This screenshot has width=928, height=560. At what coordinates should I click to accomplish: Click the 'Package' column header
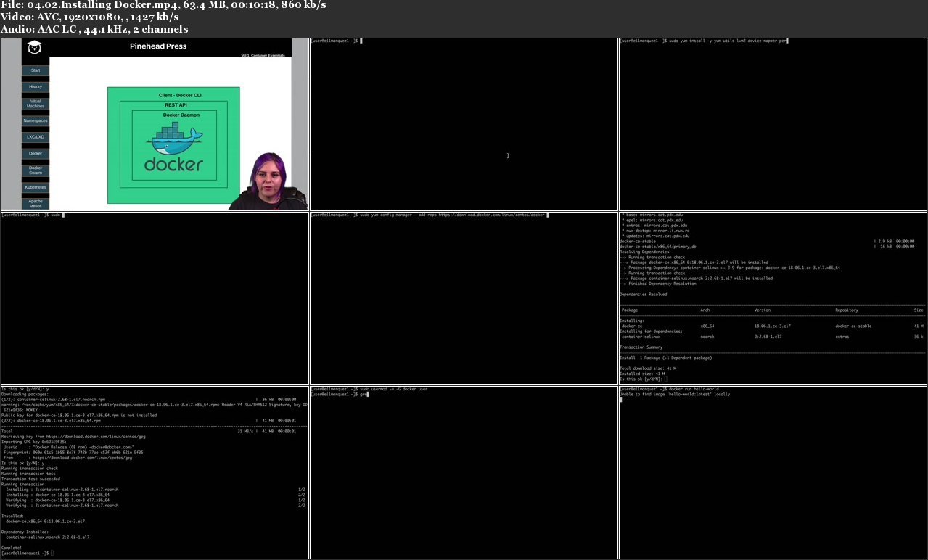[x=630, y=310]
